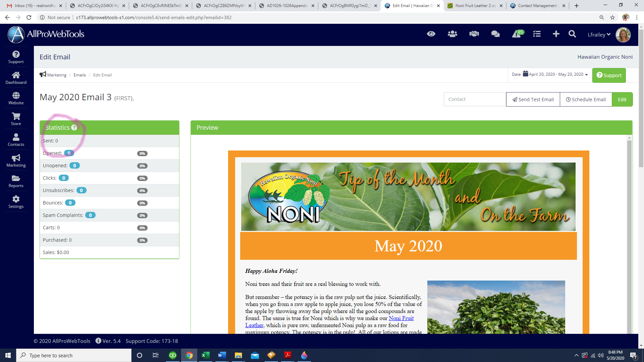Open Reports in left sidebar
644x362 pixels.
pos(16,181)
